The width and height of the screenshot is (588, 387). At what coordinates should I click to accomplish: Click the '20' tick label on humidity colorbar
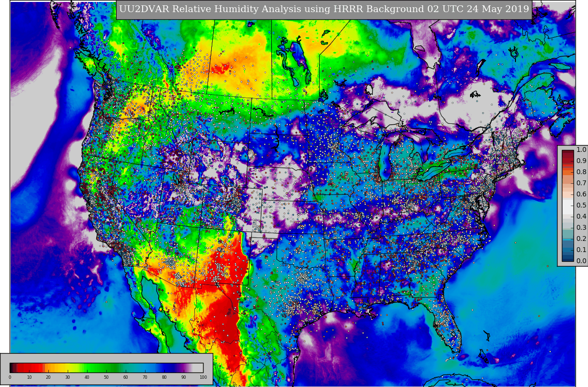pyautogui.click(x=48, y=377)
